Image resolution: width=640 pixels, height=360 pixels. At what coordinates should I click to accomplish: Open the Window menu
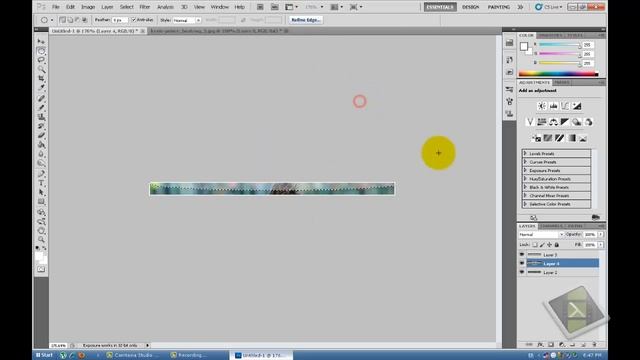point(220,7)
